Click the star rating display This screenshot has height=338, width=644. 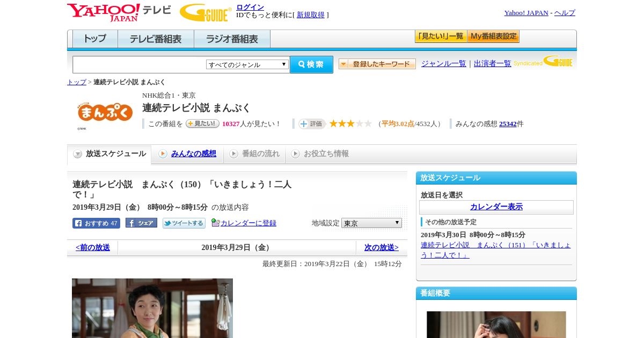pyautogui.click(x=350, y=124)
